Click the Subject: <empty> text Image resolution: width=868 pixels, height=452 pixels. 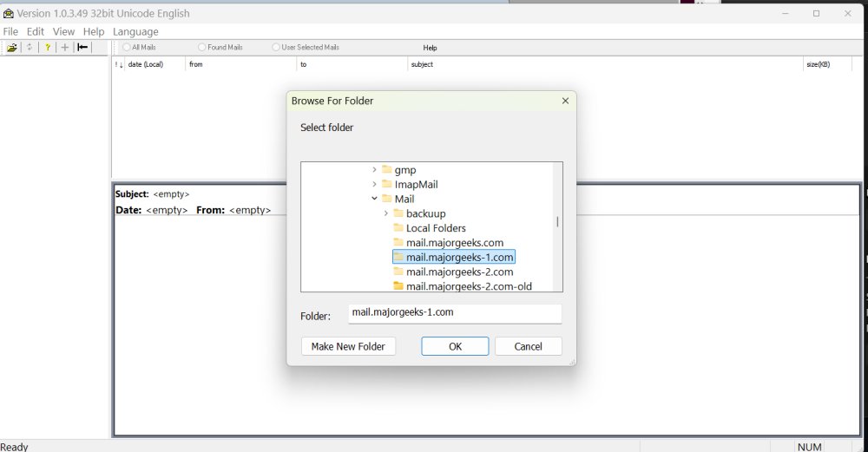[152, 194]
